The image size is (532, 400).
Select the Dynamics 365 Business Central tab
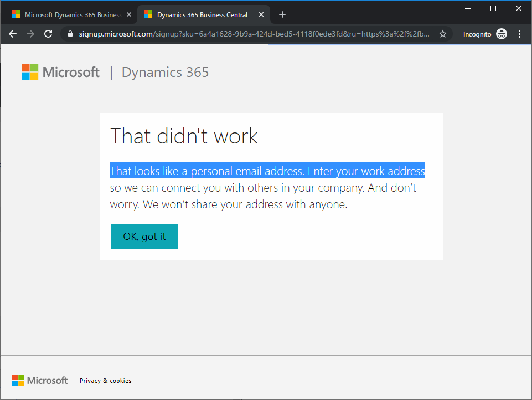pyautogui.click(x=203, y=14)
